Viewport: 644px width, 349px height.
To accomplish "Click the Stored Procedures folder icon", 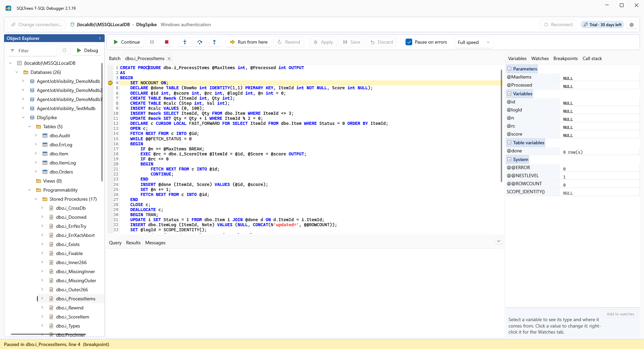I will (45, 199).
